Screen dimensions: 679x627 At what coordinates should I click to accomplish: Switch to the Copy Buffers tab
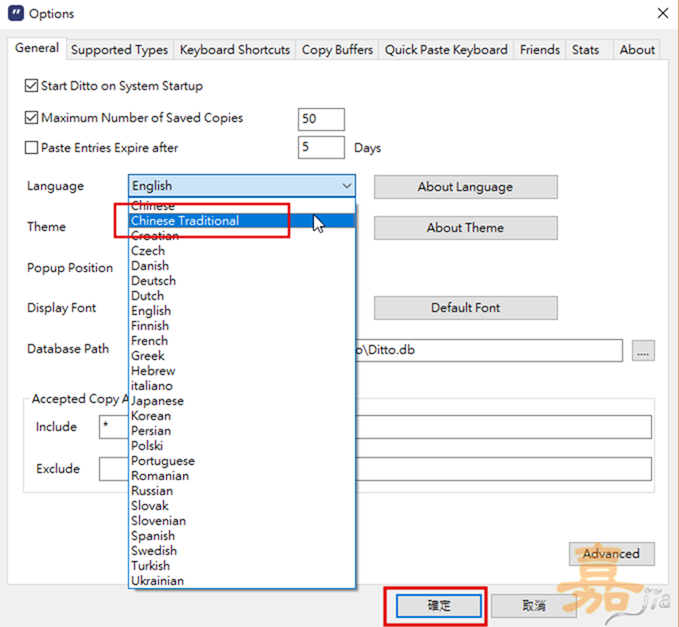(x=337, y=50)
